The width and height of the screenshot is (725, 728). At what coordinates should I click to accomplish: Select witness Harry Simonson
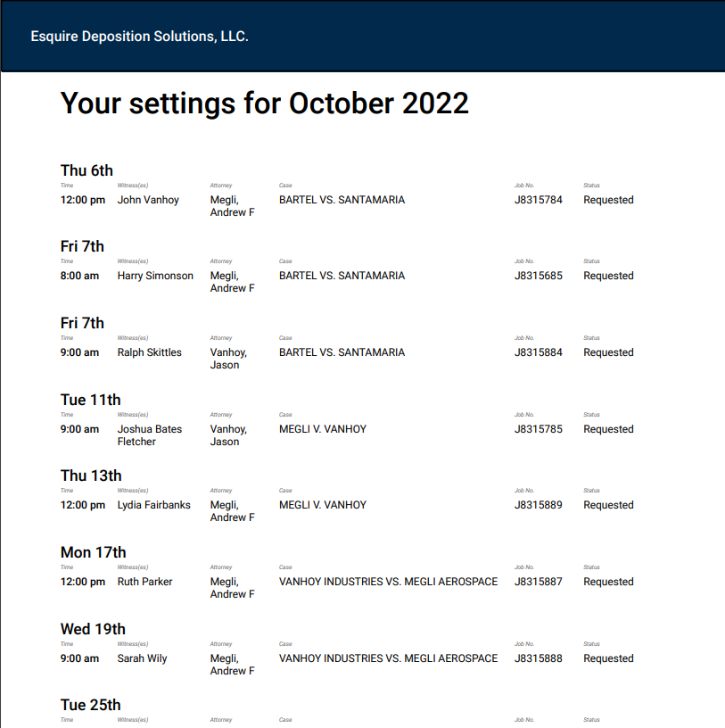pos(155,276)
